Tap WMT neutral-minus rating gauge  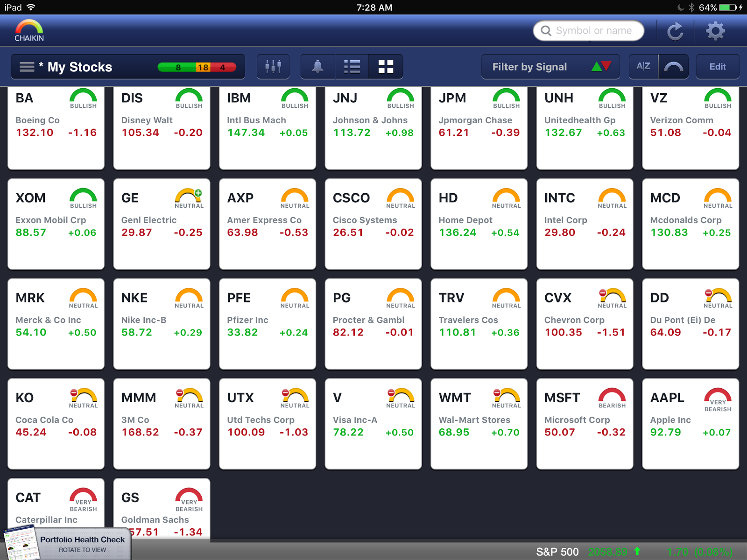pyautogui.click(x=507, y=398)
